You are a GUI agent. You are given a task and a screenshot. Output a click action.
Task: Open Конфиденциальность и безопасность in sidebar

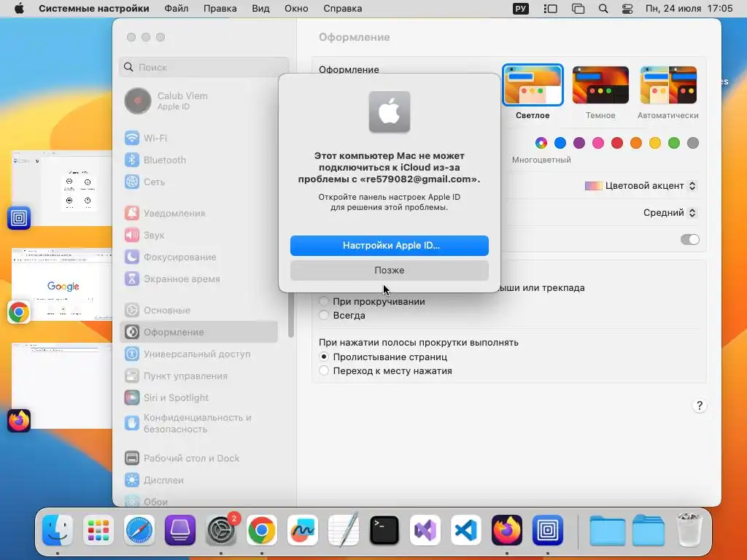(x=198, y=424)
